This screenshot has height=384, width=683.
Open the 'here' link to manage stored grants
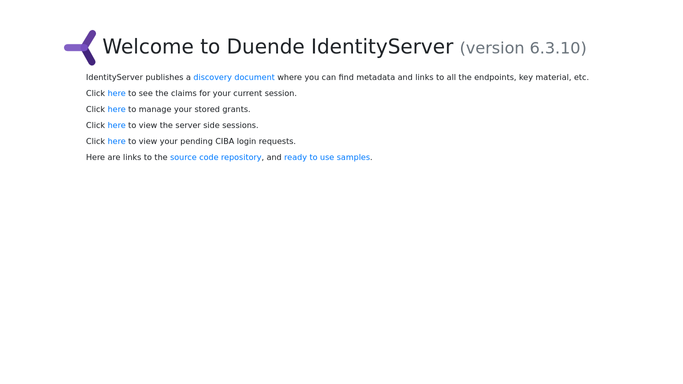116,109
